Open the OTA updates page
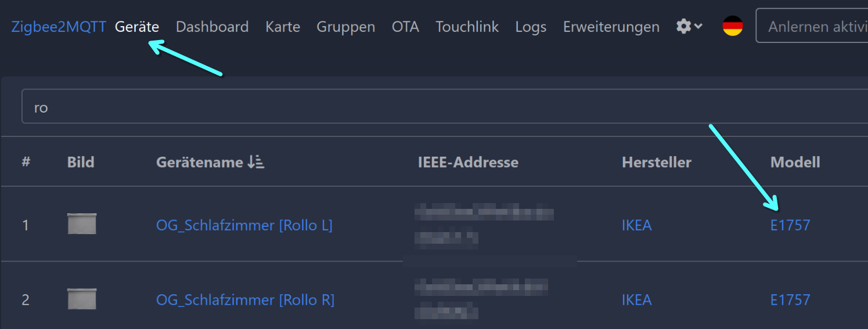868x329 pixels. 405,27
